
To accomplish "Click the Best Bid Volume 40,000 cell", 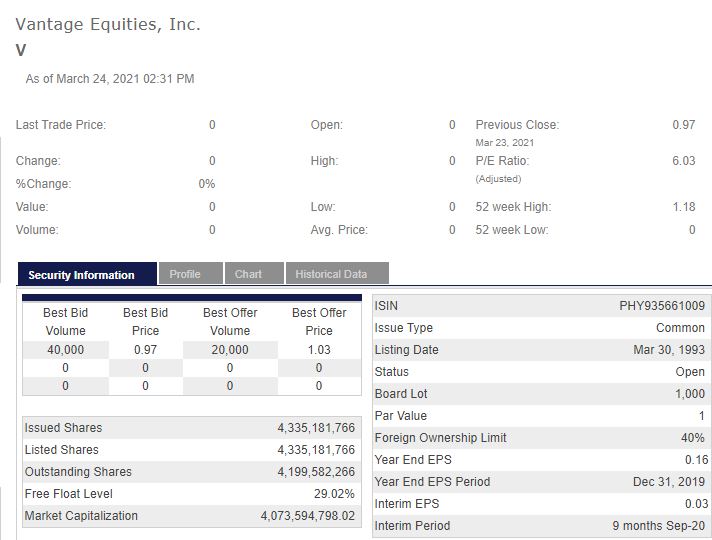I will [x=65, y=350].
